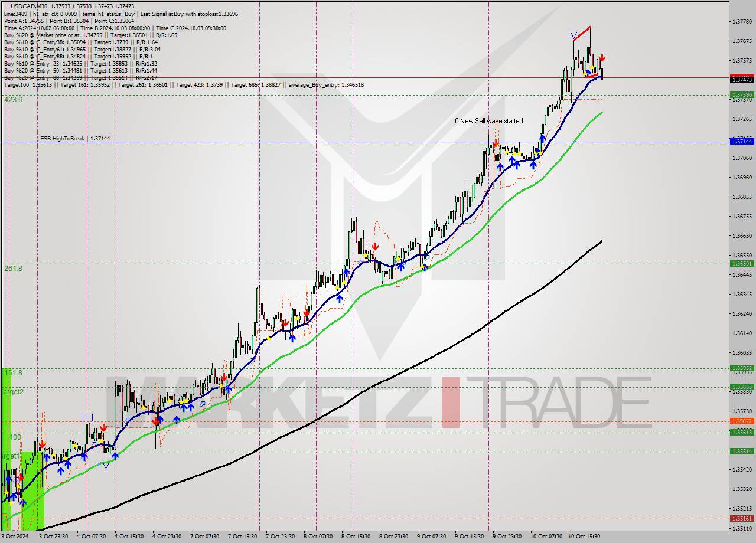The height and width of the screenshot is (543, 756).
Task: Click the green 1.37390 price tag
Action: 742,94
